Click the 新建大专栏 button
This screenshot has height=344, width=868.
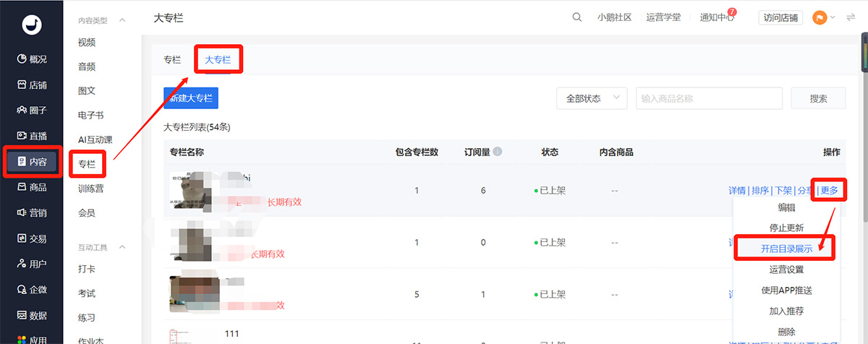[191, 98]
